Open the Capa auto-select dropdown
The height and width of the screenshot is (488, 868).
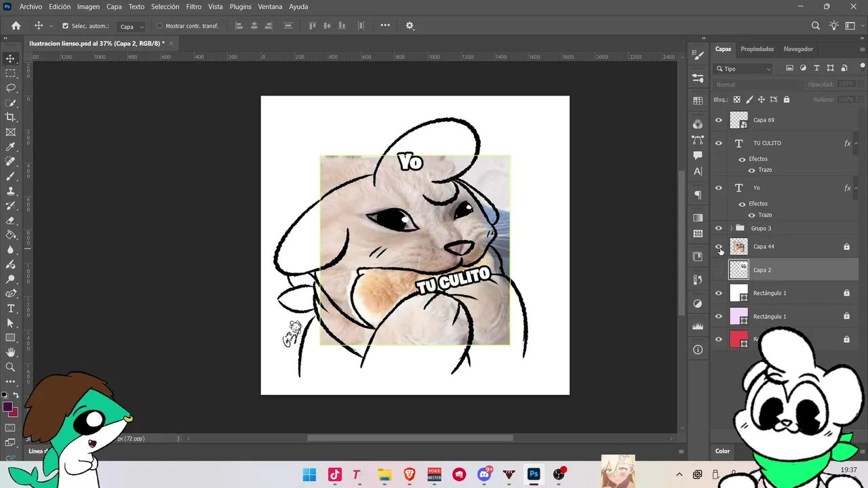coord(132,26)
